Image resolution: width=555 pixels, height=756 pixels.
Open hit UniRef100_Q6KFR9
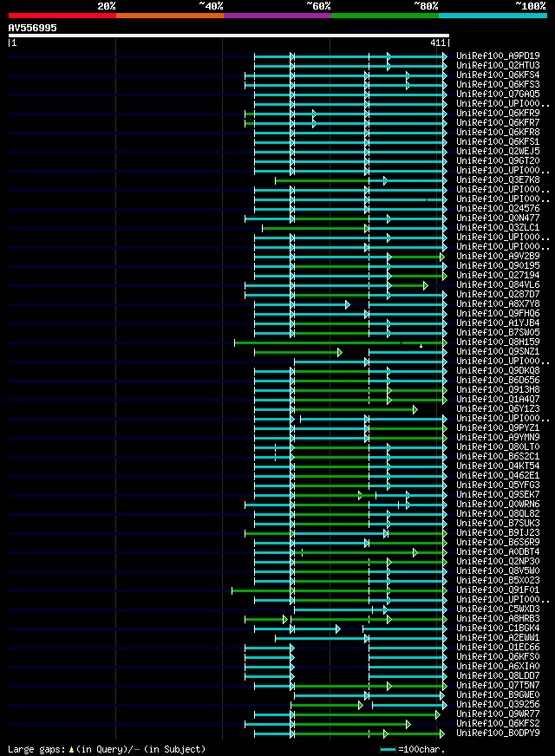[498, 114]
